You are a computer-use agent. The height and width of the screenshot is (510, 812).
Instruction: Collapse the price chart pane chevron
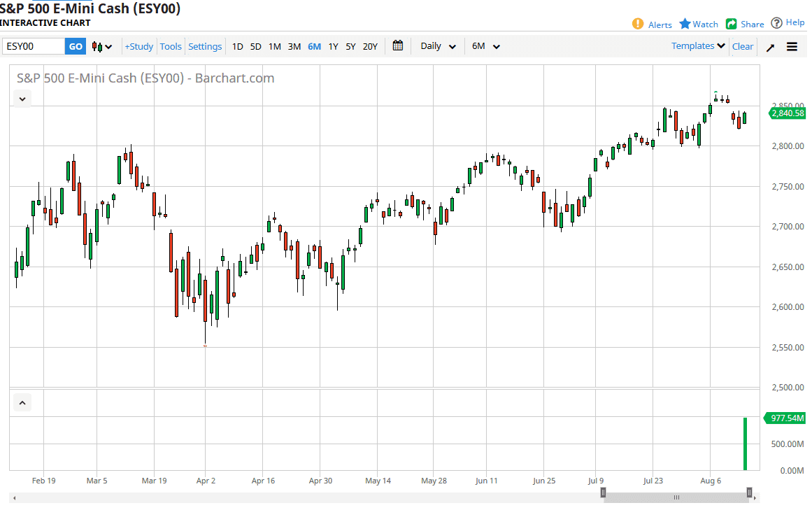[x=22, y=99]
